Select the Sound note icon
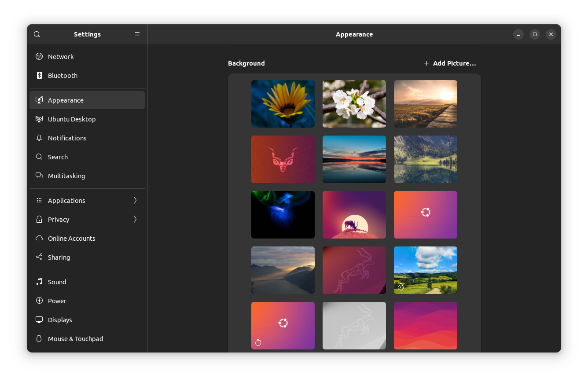Screen dimensions: 588x382 coord(39,282)
